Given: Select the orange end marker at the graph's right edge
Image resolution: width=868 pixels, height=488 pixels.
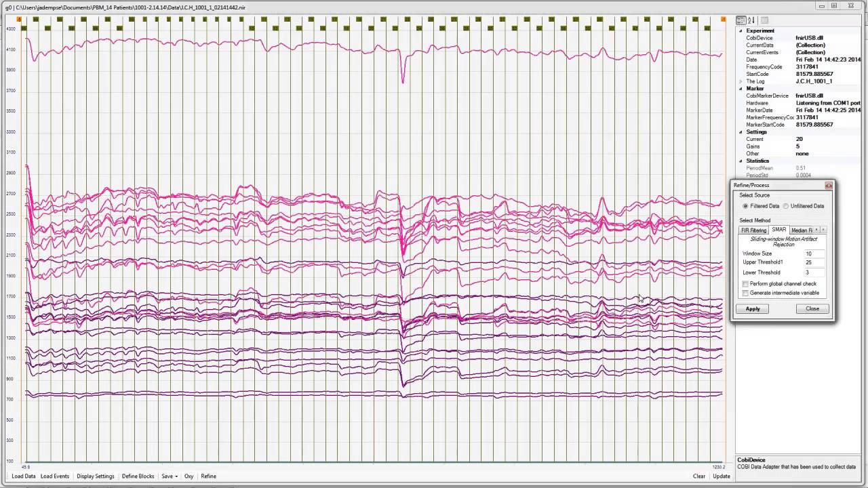Looking at the screenshot, I should click(x=723, y=19).
